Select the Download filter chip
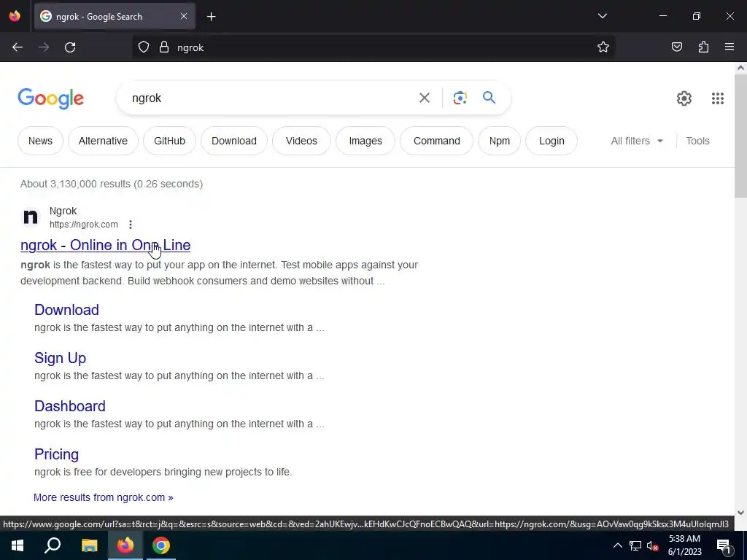The height and width of the screenshot is (560, 747). [x=234, y=141]
